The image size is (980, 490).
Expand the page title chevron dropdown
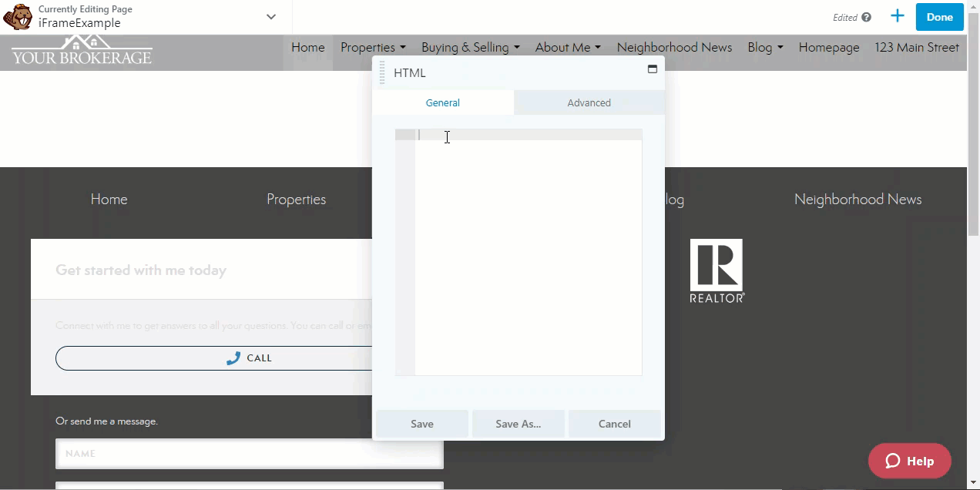[x=271, y=17]
